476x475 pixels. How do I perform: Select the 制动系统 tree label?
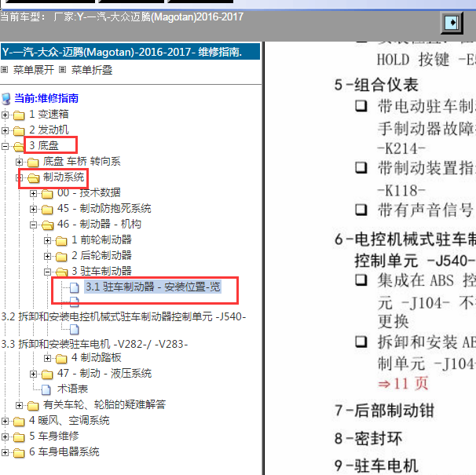(x=64, y=177)
